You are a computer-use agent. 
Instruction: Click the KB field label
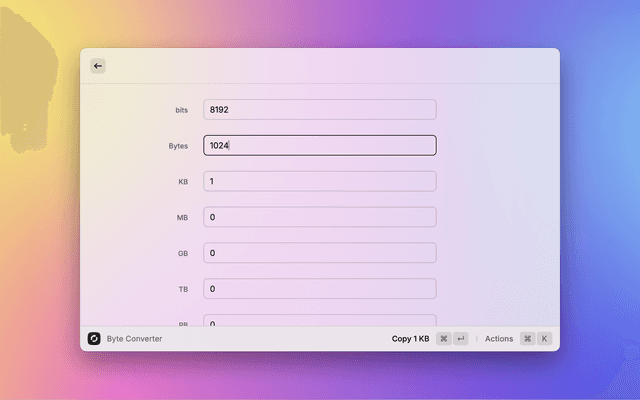pyautogui.click(x=182, y=182)
